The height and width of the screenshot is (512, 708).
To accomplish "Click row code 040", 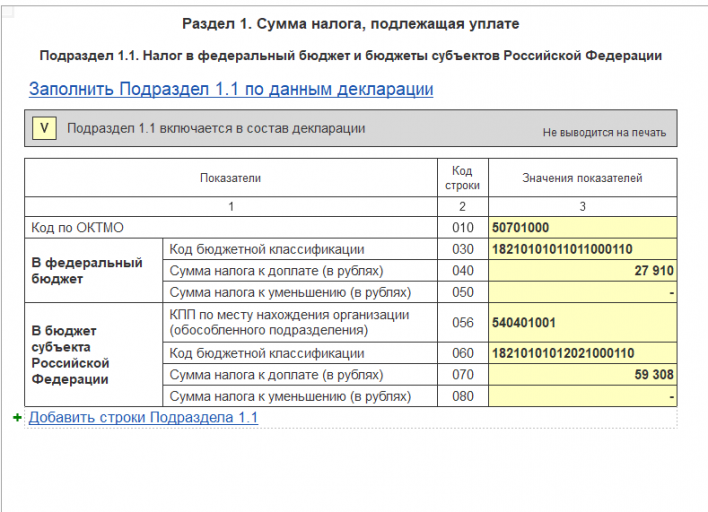I will tap(463, 271).
